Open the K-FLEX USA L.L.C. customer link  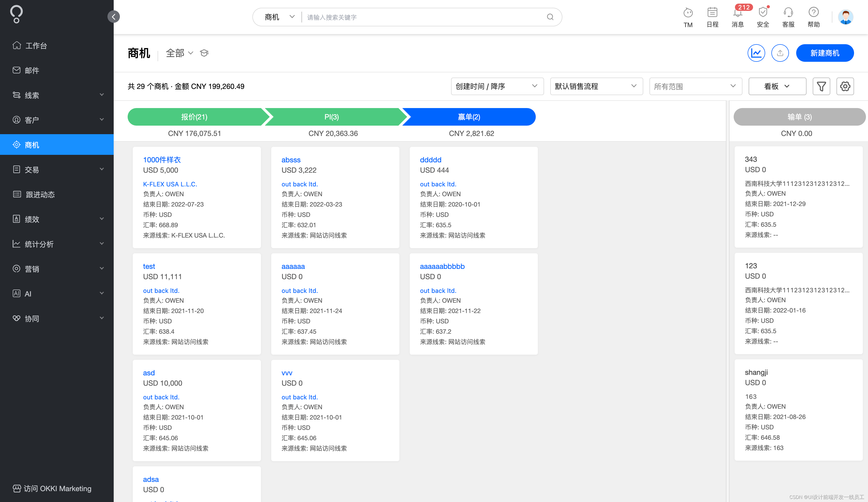[170, 184]
